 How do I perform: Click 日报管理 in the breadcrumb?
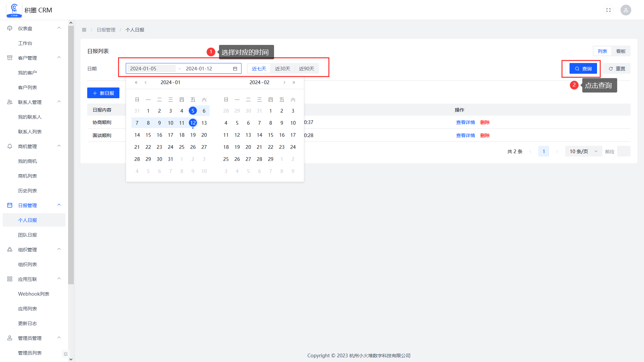click(106, 30)
